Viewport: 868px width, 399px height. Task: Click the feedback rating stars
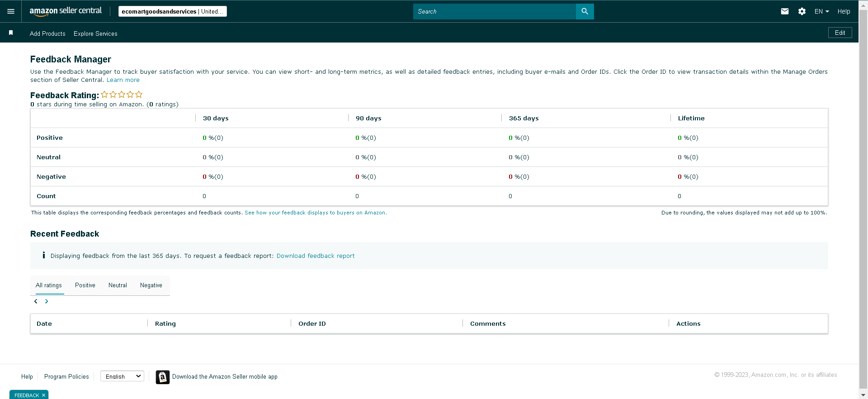point(122,95)
